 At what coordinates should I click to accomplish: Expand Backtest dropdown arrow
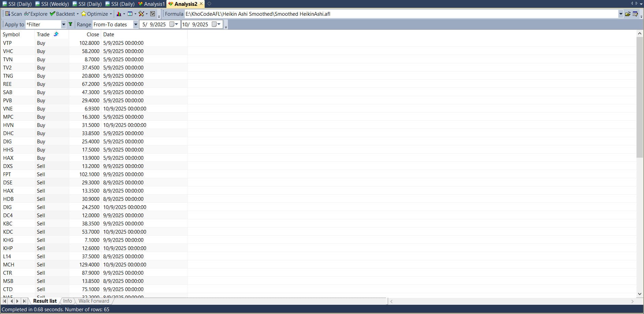point(78,14)
